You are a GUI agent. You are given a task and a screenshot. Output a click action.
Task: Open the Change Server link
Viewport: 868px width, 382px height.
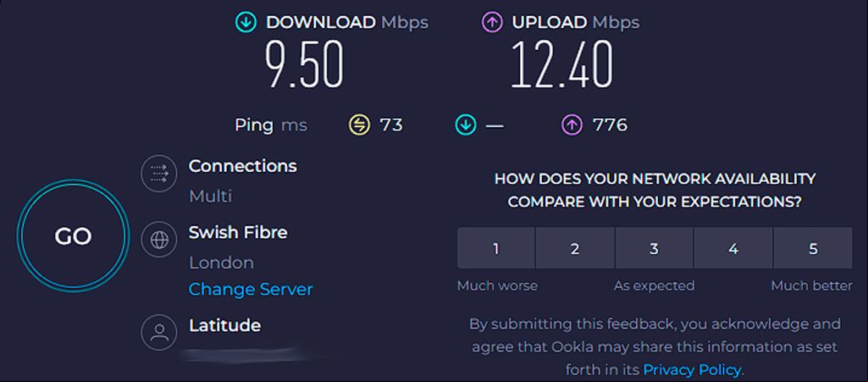(x=251, y=290)
